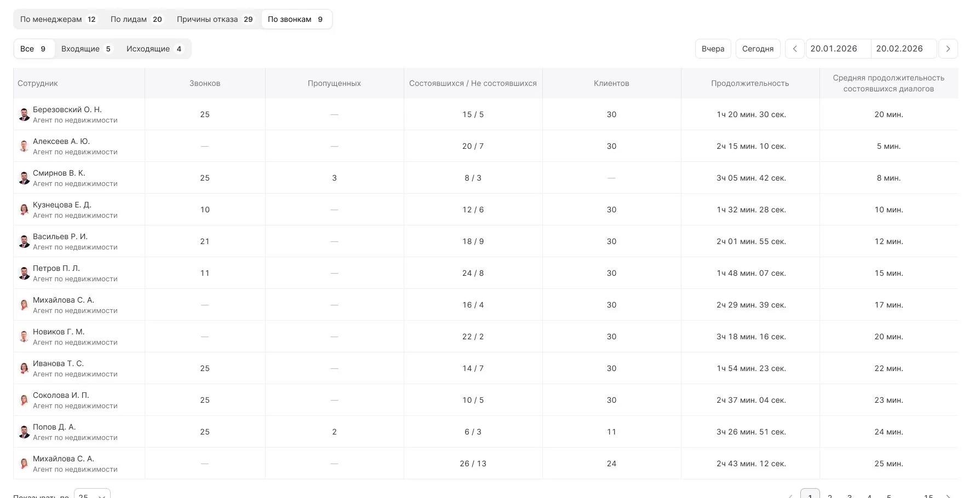980x498 pixels.
Task: Open employee Кузнецова Е. Д.
Action: [x=62, y=205]
